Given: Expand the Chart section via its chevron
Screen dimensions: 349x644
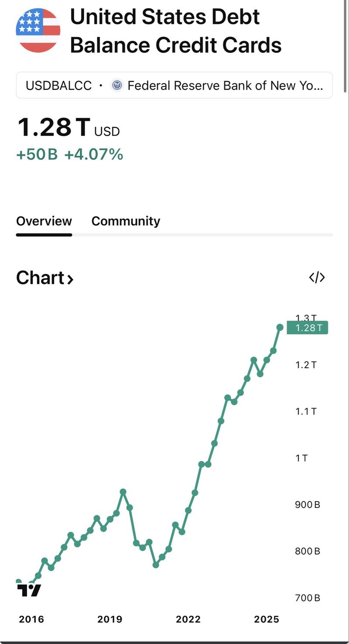Looking at the screenshot, I should [x=70, y=279].
